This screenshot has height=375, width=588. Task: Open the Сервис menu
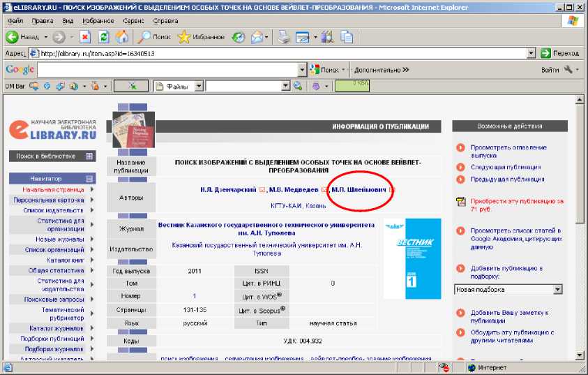tap(133, 21)
